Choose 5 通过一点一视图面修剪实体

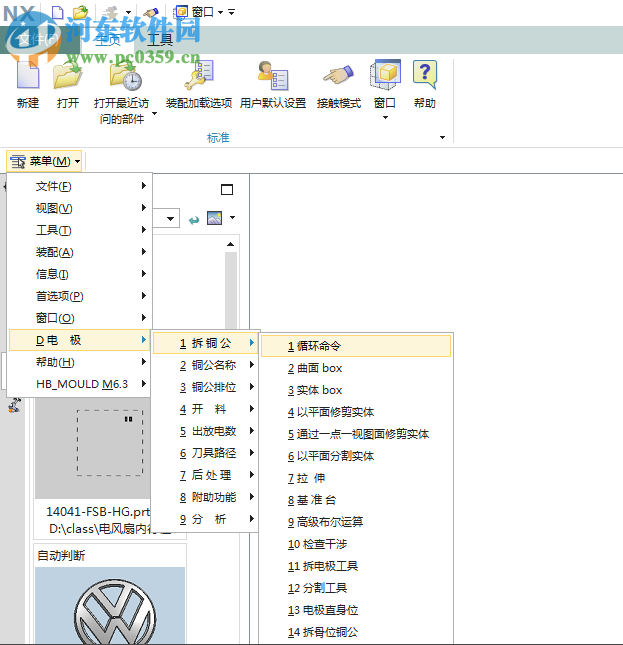click(356, 434)
